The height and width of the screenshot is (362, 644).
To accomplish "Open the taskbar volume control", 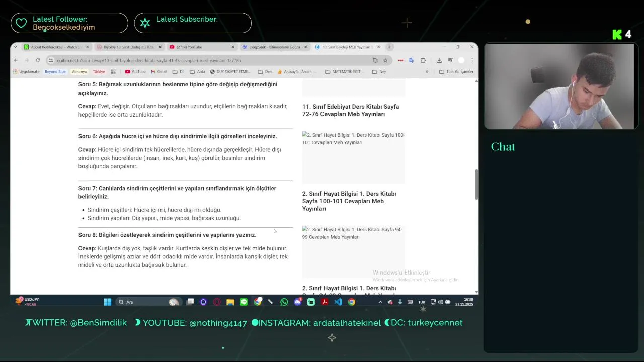I will tap(440, 302).
